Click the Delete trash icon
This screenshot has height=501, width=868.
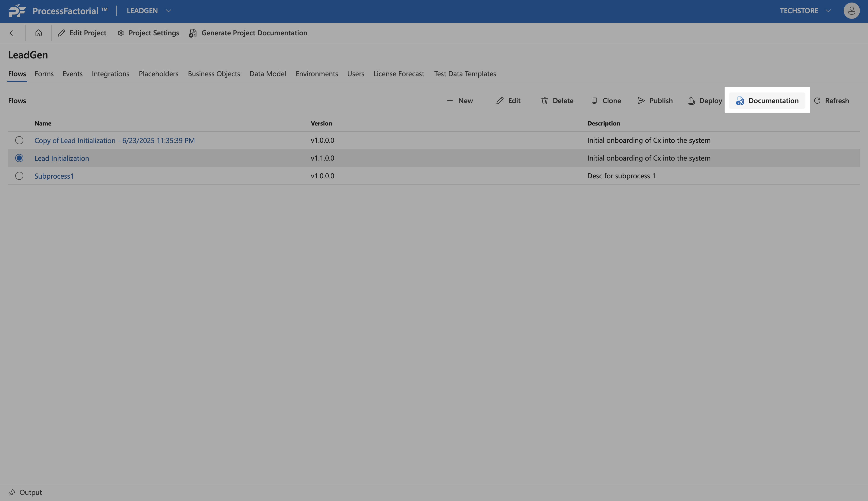544,101
